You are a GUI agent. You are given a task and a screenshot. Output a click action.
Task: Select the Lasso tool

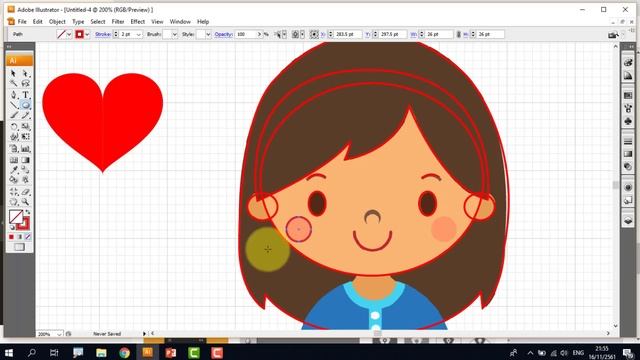pos(25,84)
